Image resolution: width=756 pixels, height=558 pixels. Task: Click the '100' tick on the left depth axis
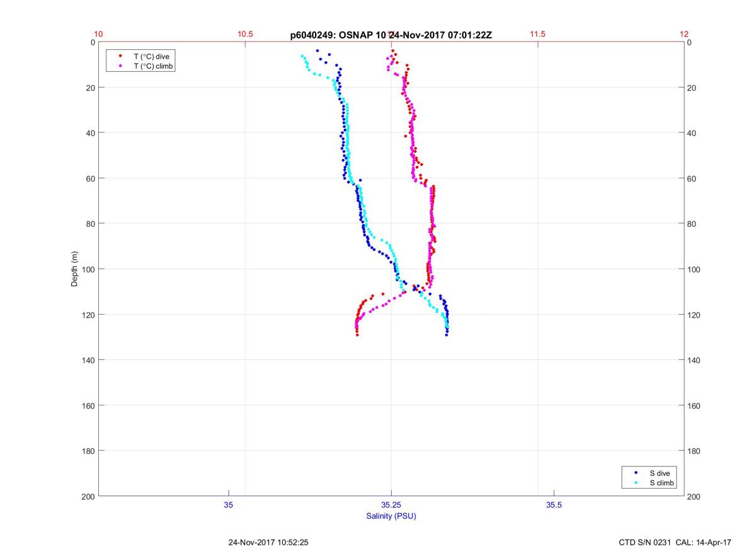pos(89,269)
